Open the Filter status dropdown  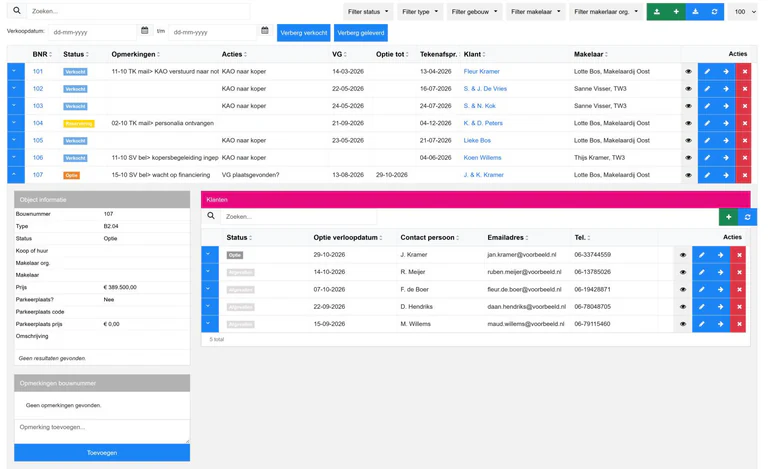[368, 12]
